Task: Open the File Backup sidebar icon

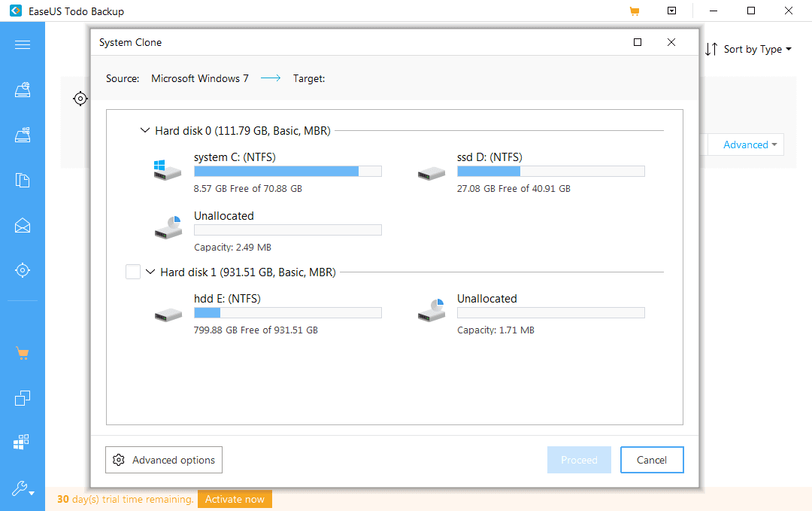Action: pos(22,180)
